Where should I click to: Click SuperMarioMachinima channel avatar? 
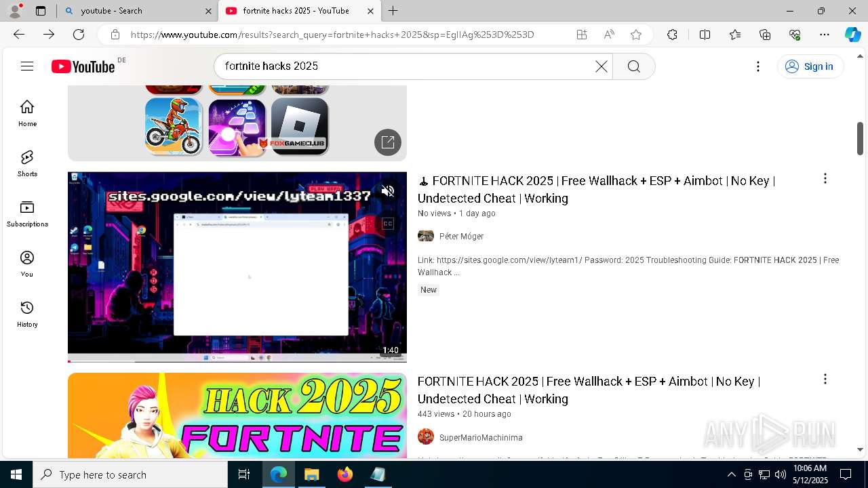pyautogui.click(x=426, y=436)
